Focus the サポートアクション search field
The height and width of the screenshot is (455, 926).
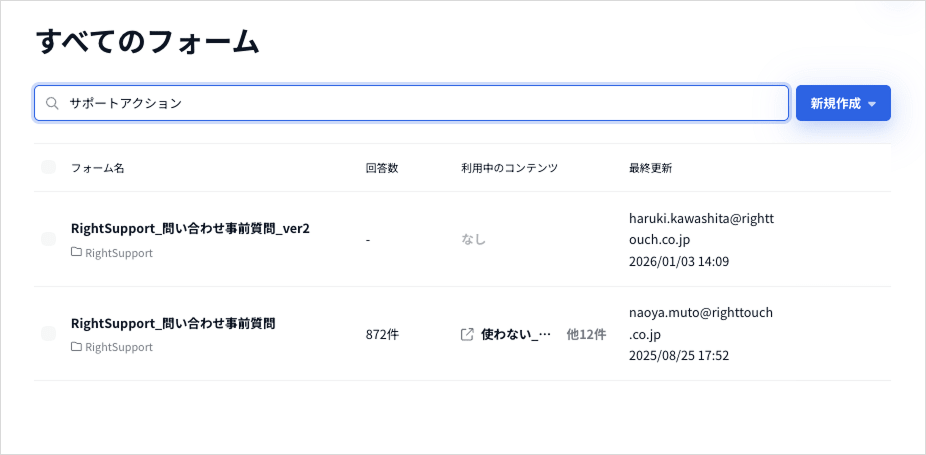tap(420, 103)
